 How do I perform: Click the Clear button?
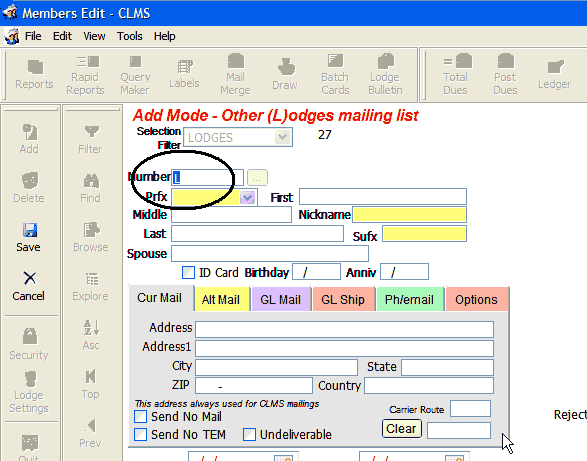coord(402,428)
